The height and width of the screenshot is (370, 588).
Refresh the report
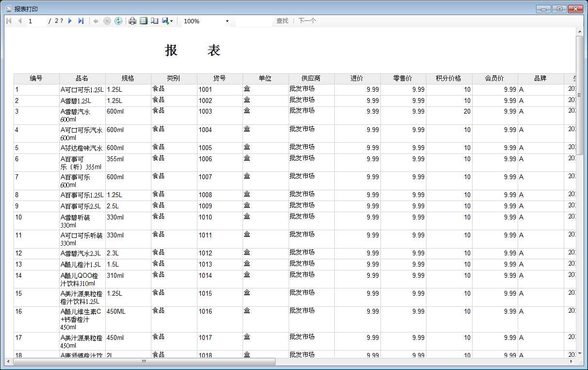(118, 21)
